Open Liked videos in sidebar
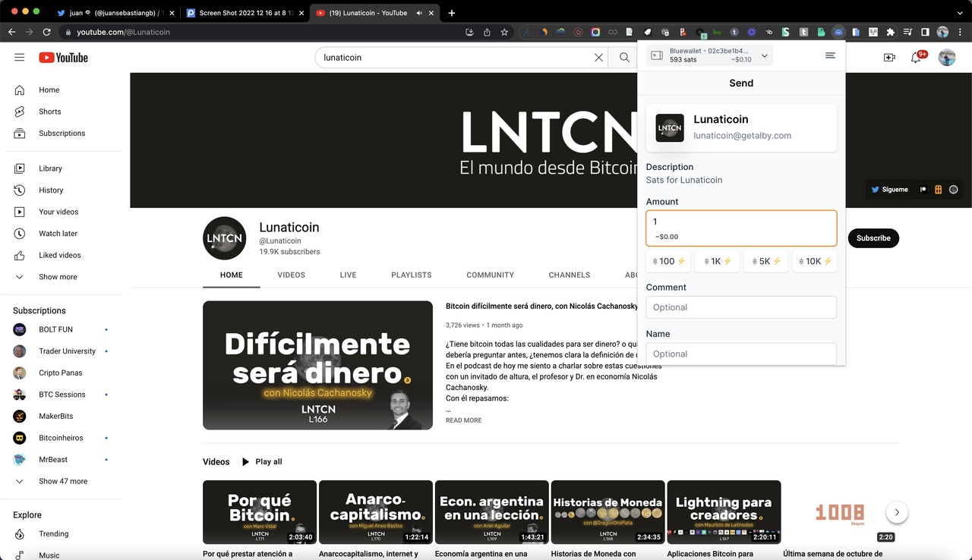 coord(61,255)
